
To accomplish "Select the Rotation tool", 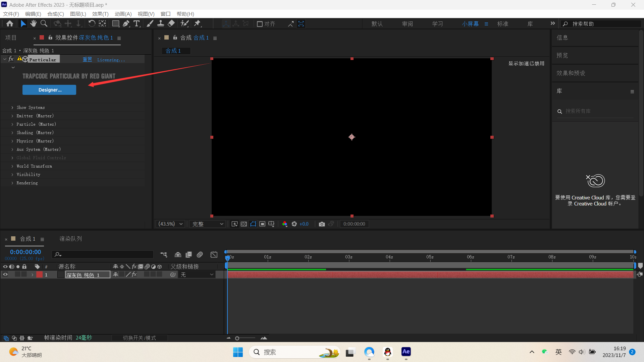I will [92, 24].
